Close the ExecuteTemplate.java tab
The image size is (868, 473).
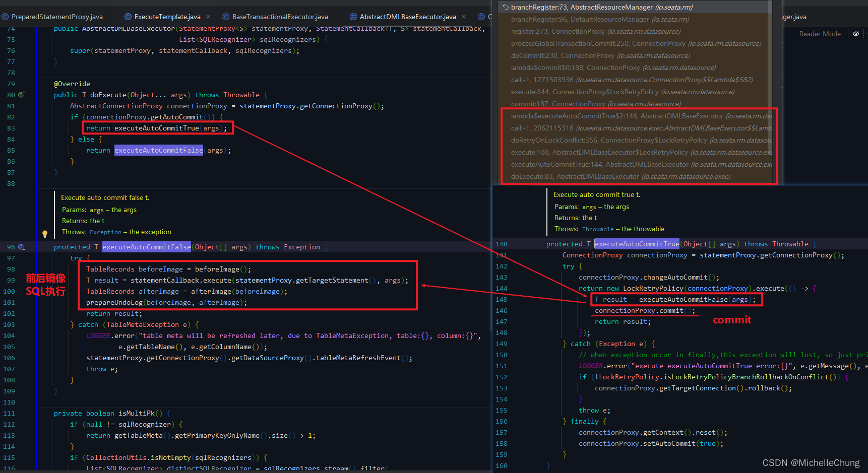[208, 17]
